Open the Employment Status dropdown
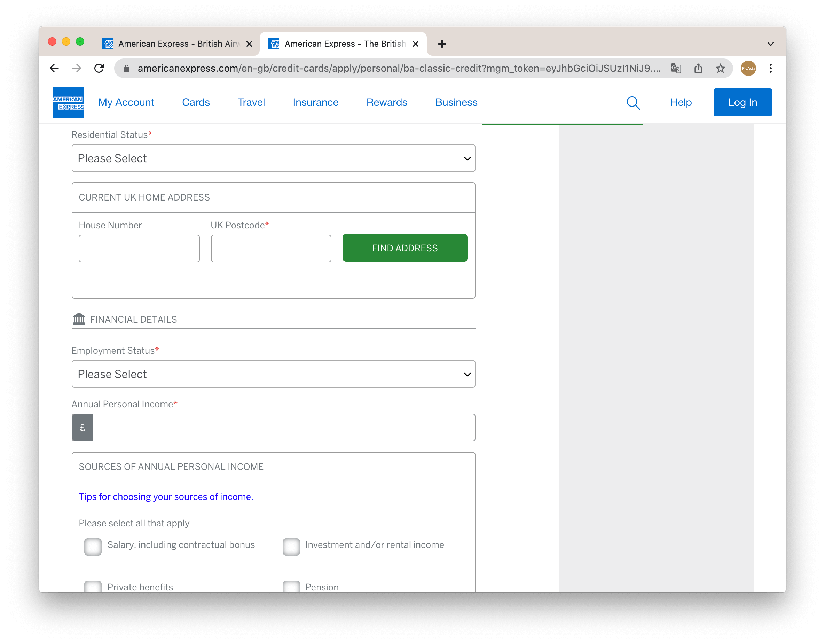 [x=274, y=374]
